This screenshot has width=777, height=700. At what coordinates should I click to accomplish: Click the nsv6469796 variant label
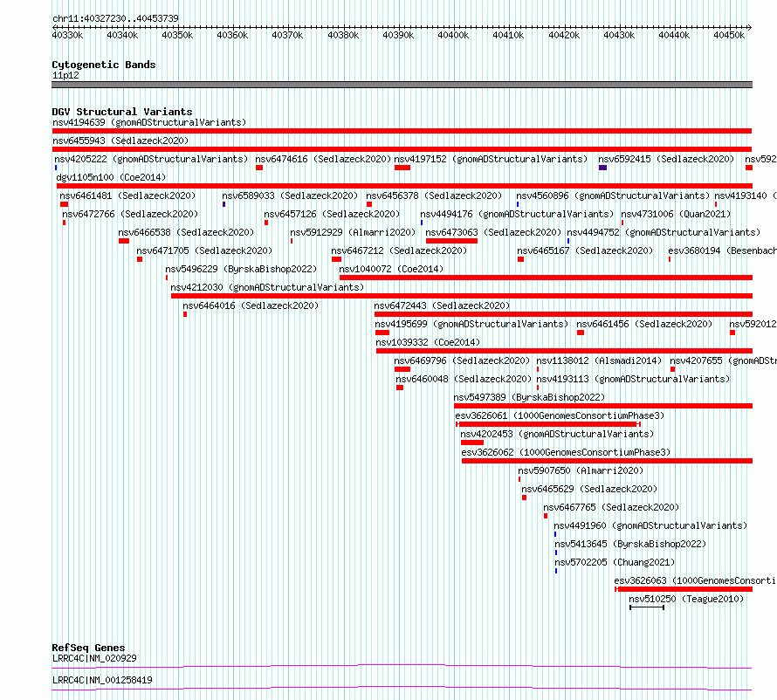point(462,360)
